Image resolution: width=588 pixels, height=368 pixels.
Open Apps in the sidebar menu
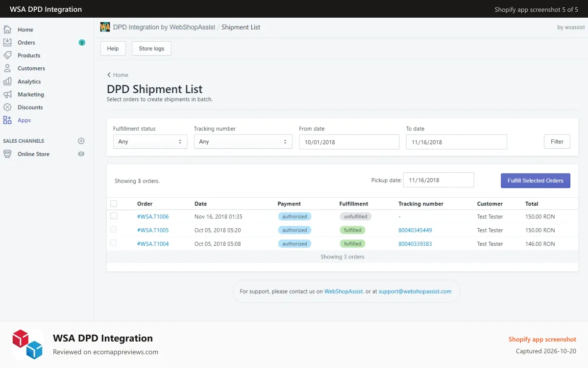coord(24,120)
